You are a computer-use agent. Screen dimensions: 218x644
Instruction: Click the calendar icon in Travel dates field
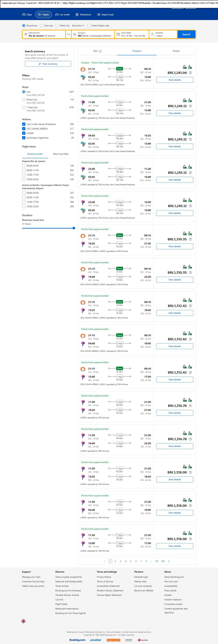click(118, 34)
